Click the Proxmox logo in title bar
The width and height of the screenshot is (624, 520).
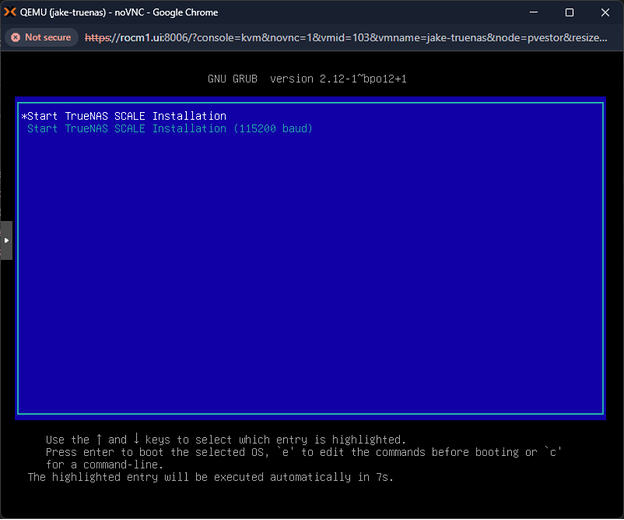(x=10, y=12)
